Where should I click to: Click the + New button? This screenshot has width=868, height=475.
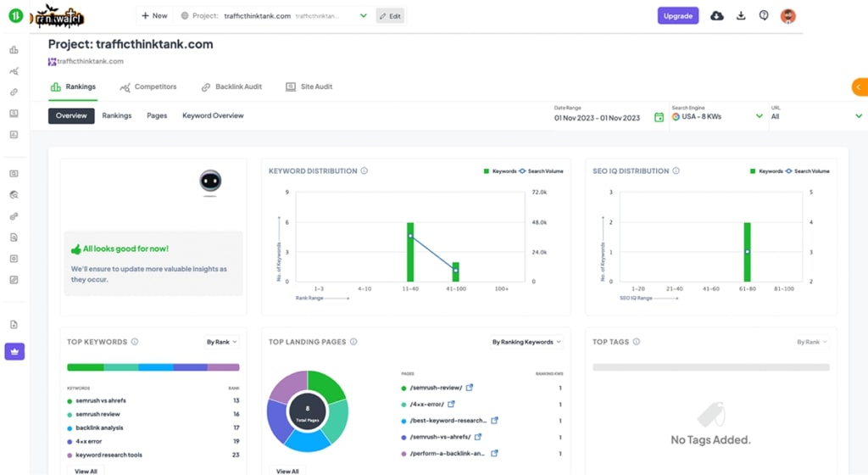point(154,15)
